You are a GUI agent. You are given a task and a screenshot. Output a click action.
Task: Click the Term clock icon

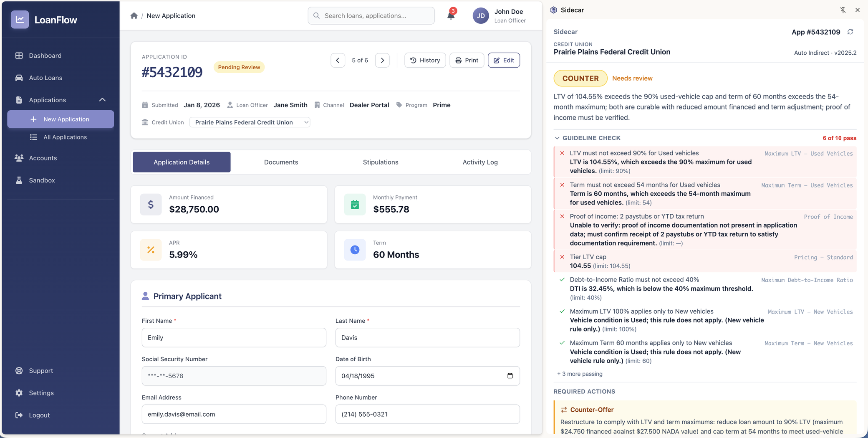pyautogui.click(x=355, y=250)
